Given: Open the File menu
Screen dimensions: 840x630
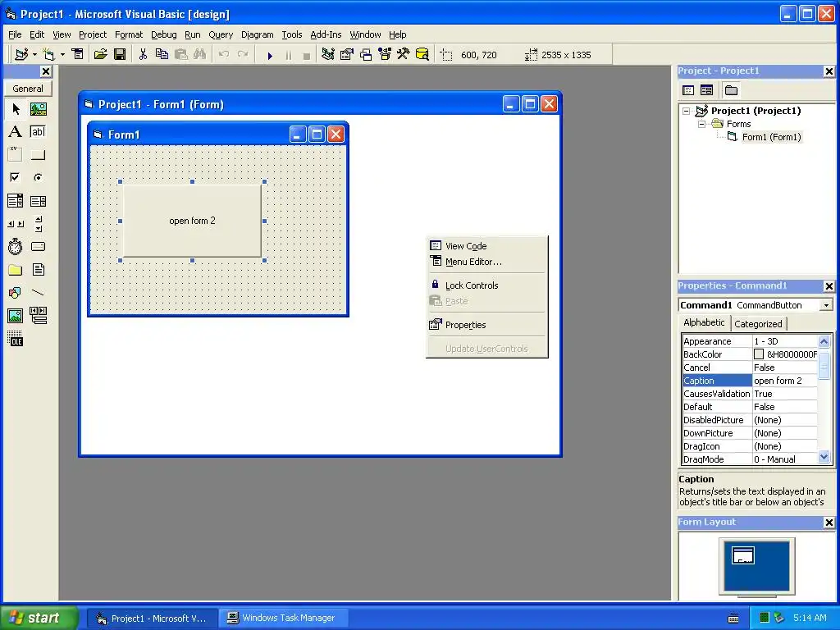Looking at the screenshot, I should point(15,34).
